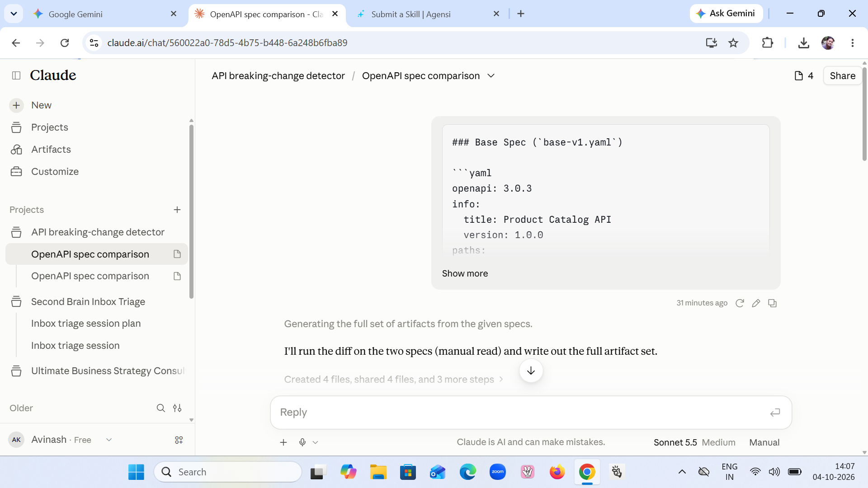Viewport: 868px width, 488px height.
Task: Edit the message with pencil icon
Action: click(x=756, y=303)
